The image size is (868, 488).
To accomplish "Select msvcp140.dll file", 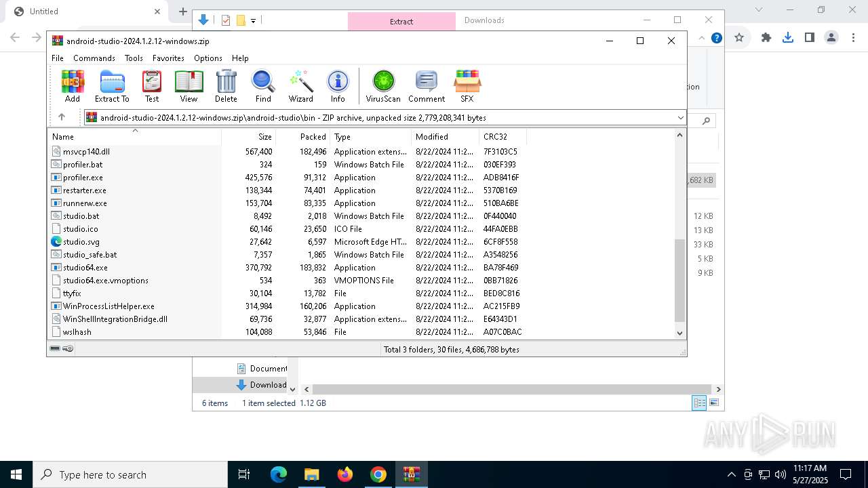I will [86, 152].
